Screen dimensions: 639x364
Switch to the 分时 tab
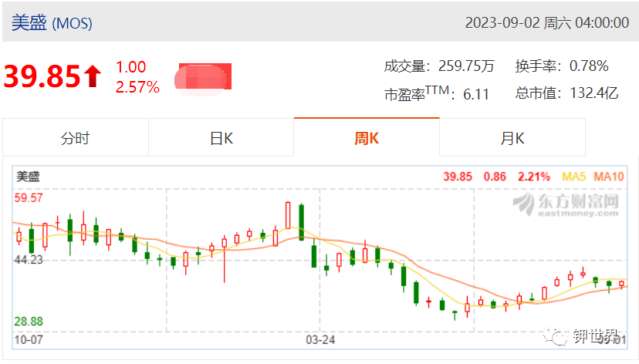(x=76, y=137)
